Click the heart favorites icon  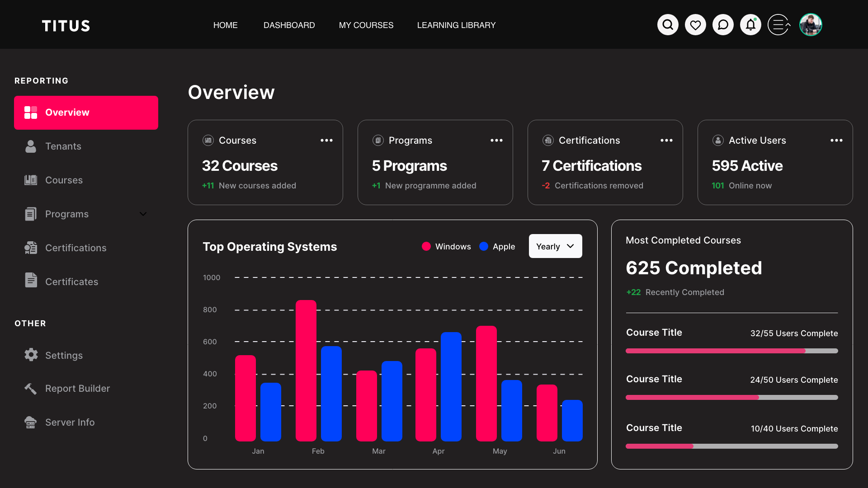coord(695,25)
